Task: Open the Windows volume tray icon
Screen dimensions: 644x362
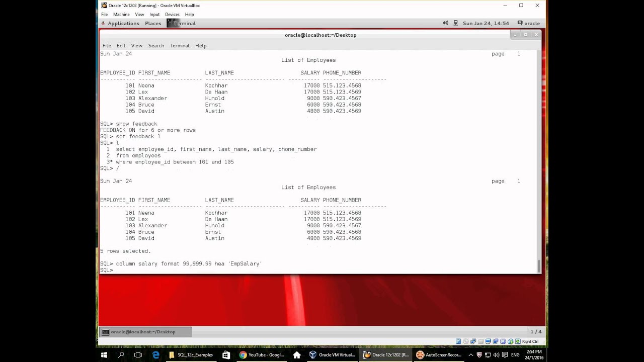Action: point(496,355)
